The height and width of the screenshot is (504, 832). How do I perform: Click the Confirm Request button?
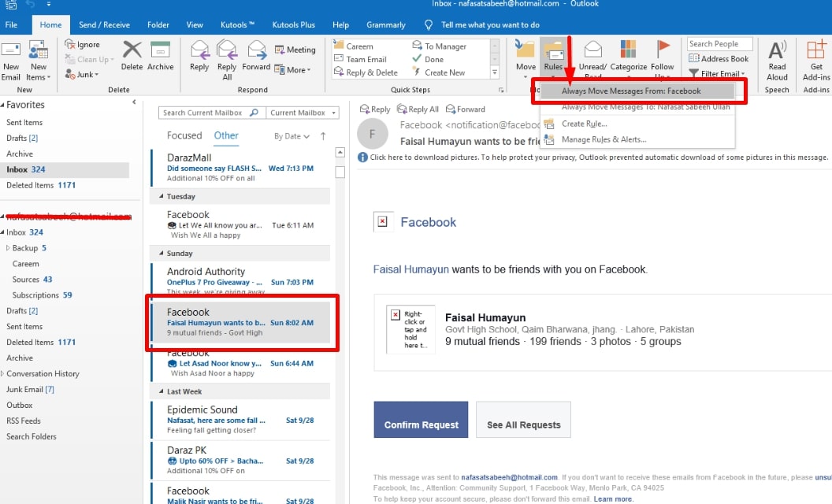tap(421, 420)
